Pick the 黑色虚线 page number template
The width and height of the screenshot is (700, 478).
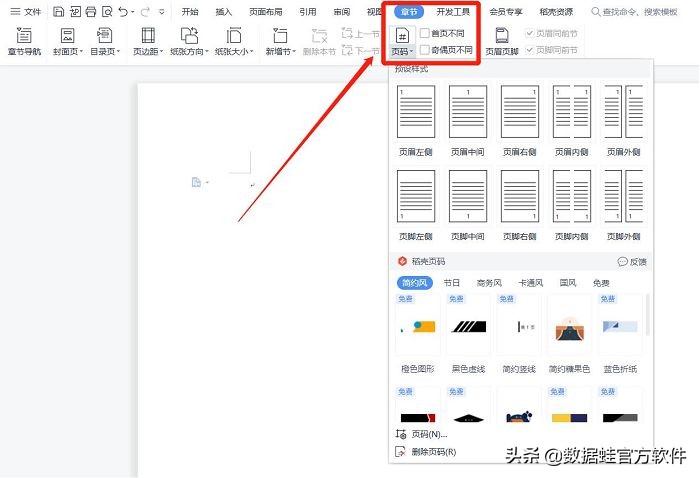pyautogui.click(x=468, y=335)
